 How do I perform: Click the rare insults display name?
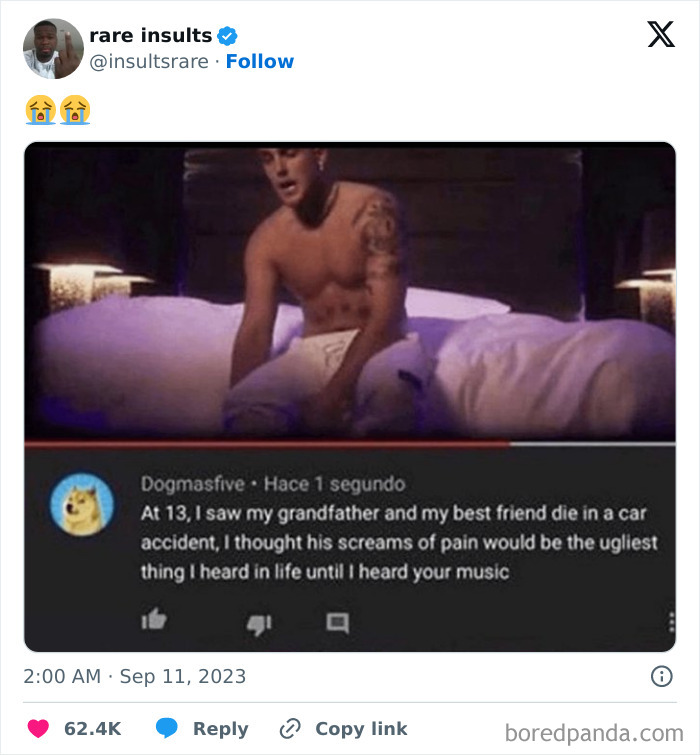[150, 36]
